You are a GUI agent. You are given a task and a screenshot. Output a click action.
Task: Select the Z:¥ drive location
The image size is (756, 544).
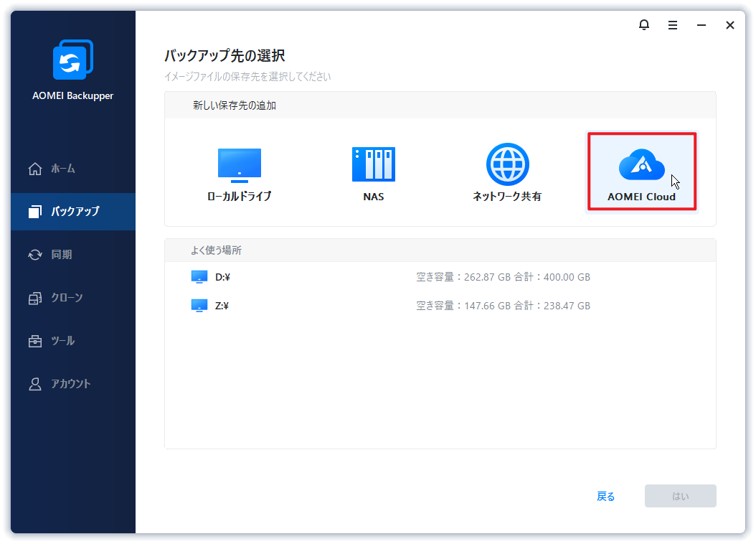(440, 305)
